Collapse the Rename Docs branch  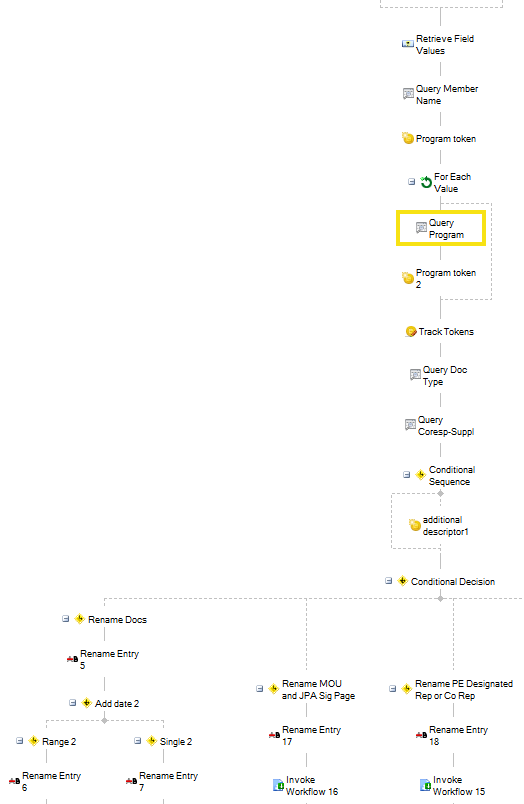65,619
